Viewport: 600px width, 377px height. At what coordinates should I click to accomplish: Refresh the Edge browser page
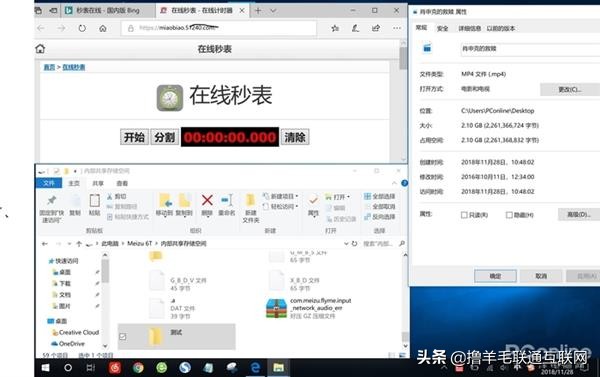coord(82,28)
